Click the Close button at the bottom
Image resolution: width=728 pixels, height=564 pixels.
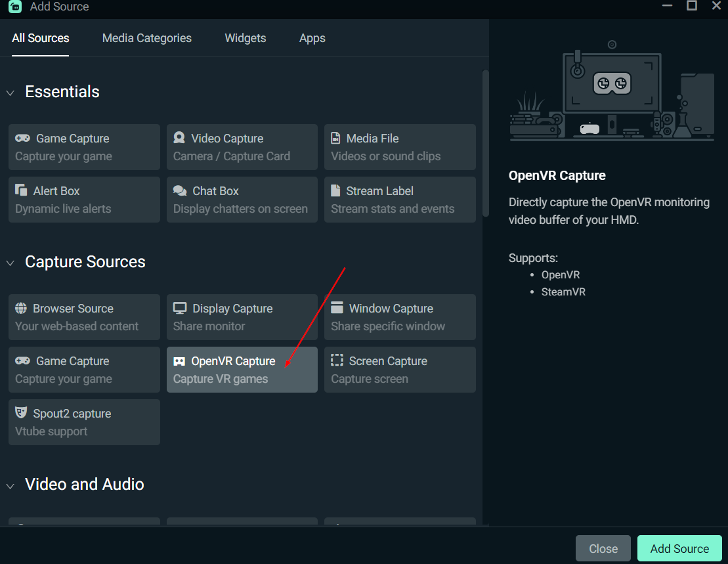coord(603,548)
